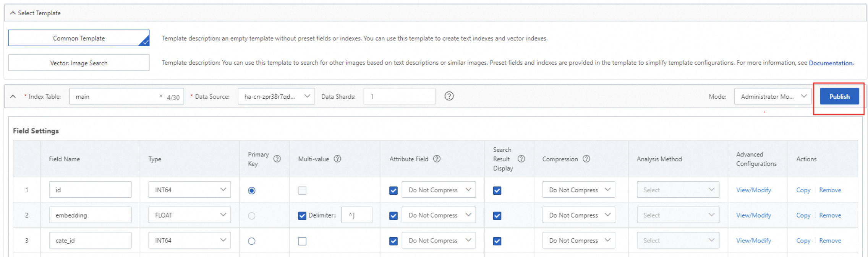Click the embedding Delimiter input field
Viewport: 868px width, 257px height.
[x=356, y=215]
